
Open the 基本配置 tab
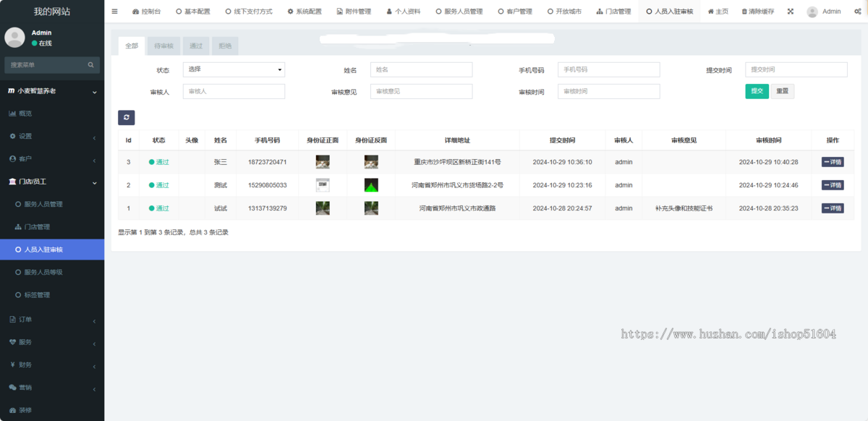[193, 12]
